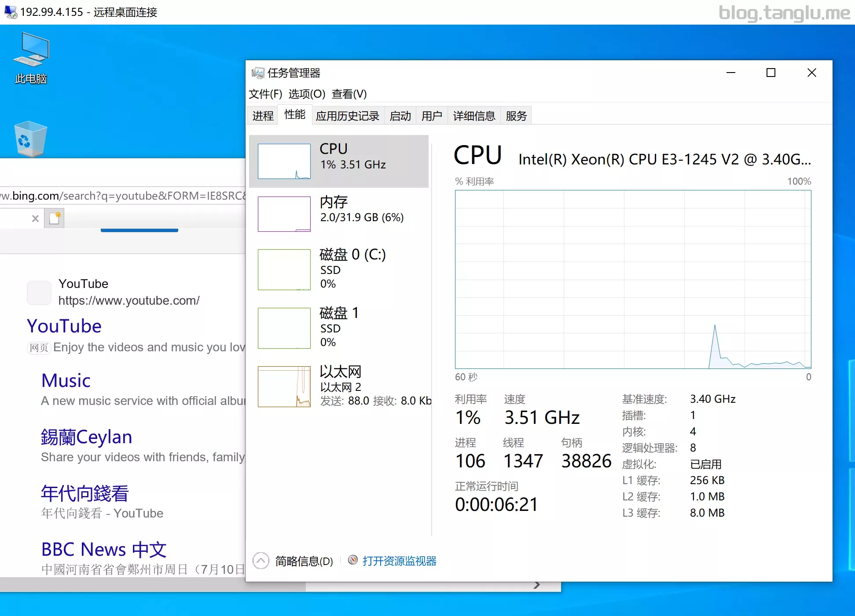Open the 选项(O) menu
The width and height of the screenshot is (855, 616).
[x=307, y=94]
